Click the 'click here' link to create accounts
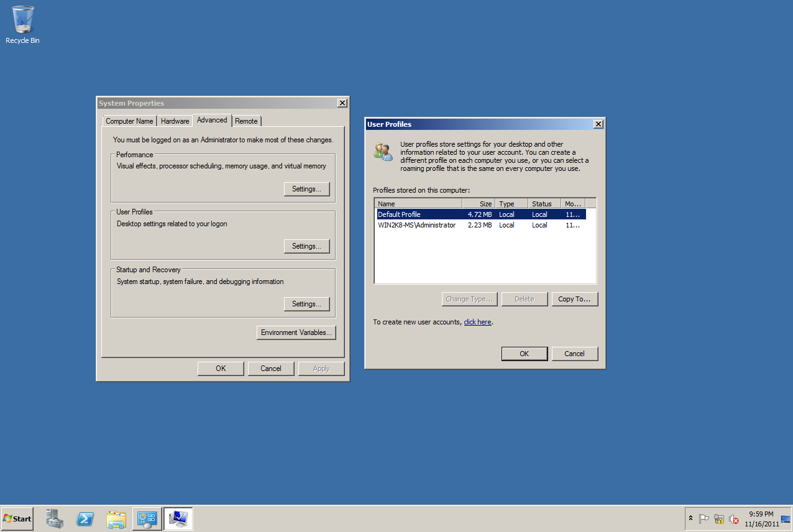The image size is (793, 532). (477, 322)
